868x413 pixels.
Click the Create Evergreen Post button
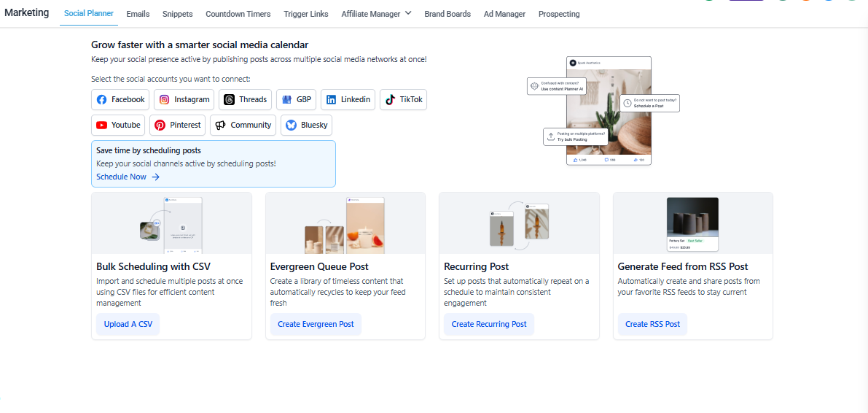click(316, 324)
